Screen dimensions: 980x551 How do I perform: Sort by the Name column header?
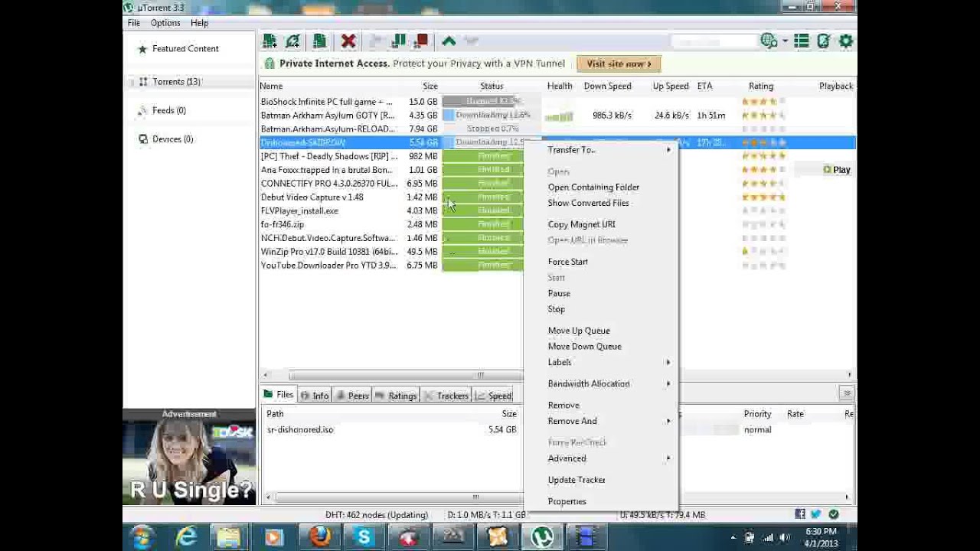tap(271, 86)
